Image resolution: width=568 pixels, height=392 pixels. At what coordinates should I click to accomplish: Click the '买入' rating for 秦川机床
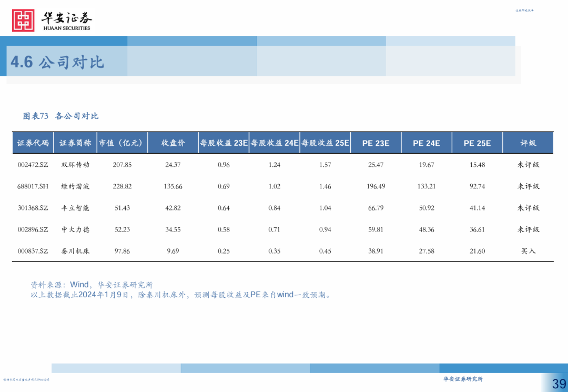click(528, 251)
